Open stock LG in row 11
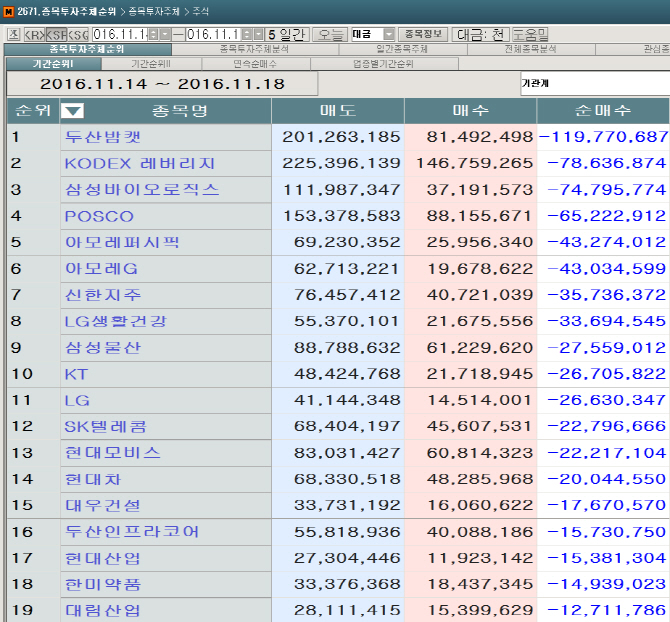Screen dimensions: 670x622 77,400
